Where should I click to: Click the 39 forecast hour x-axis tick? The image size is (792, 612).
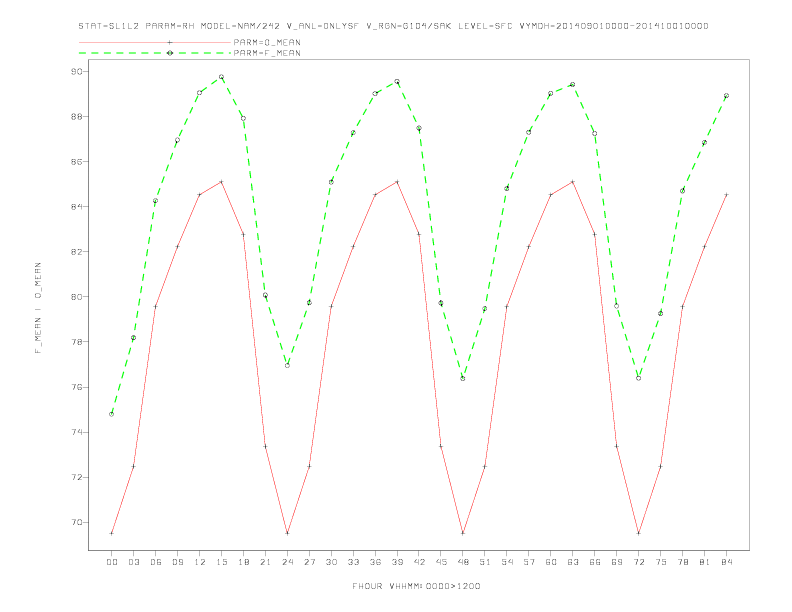tap(397, 562)
